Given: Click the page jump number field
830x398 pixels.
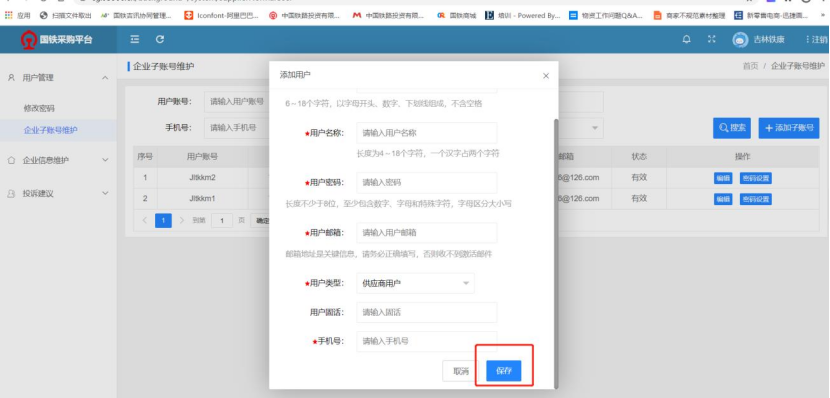Looking at the screenshot, I should click(222, 220).
